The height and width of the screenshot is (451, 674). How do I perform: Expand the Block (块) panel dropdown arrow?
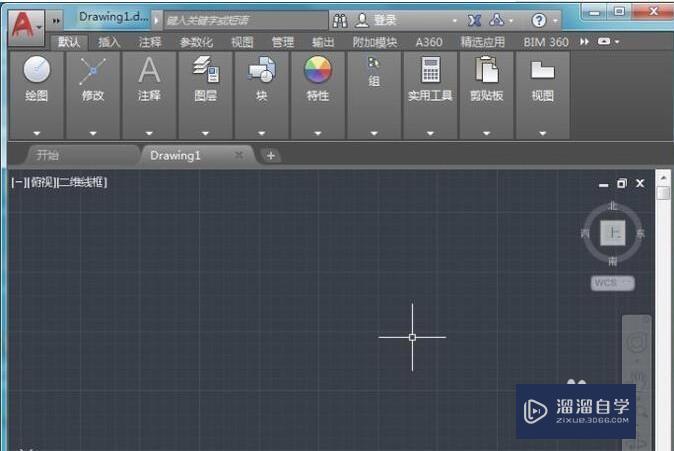click(x=261, y=133)
